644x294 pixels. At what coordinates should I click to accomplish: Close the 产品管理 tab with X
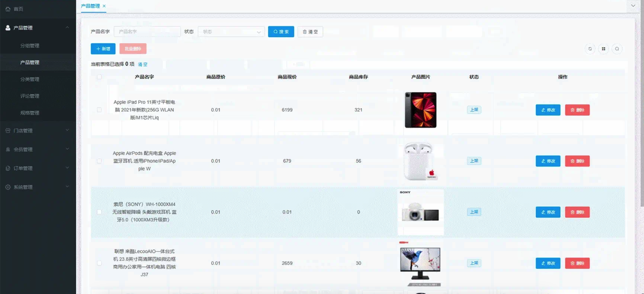104,6
